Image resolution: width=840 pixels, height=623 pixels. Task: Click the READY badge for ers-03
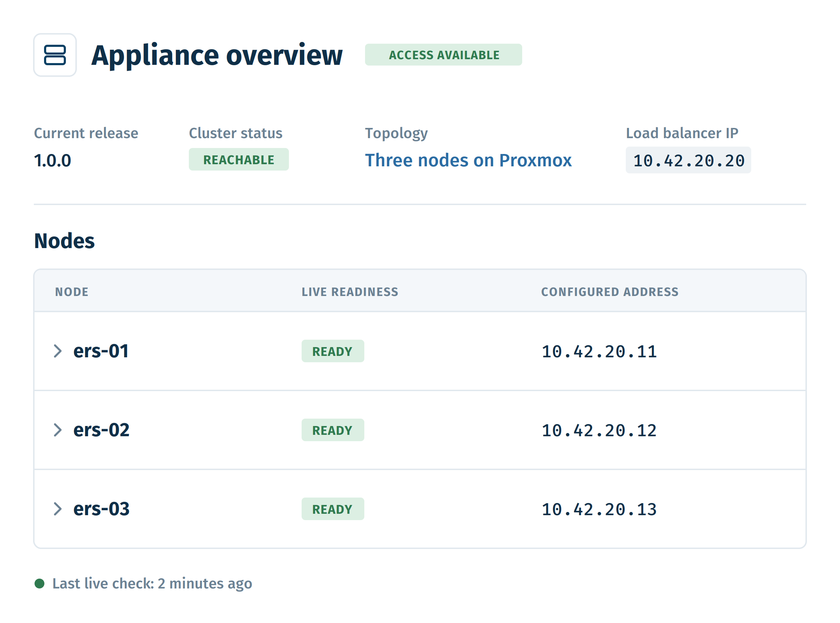click(333, 509)
